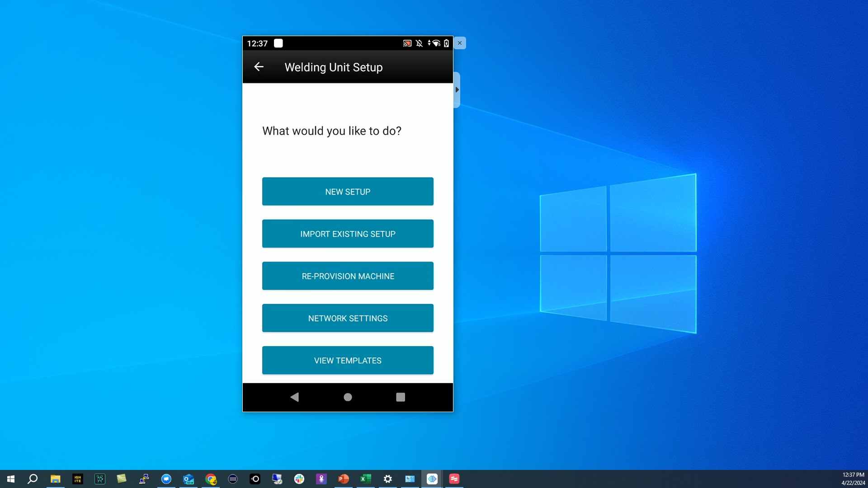Show the system clock and date flyout
868x488 pixels.
pos(853,479)
